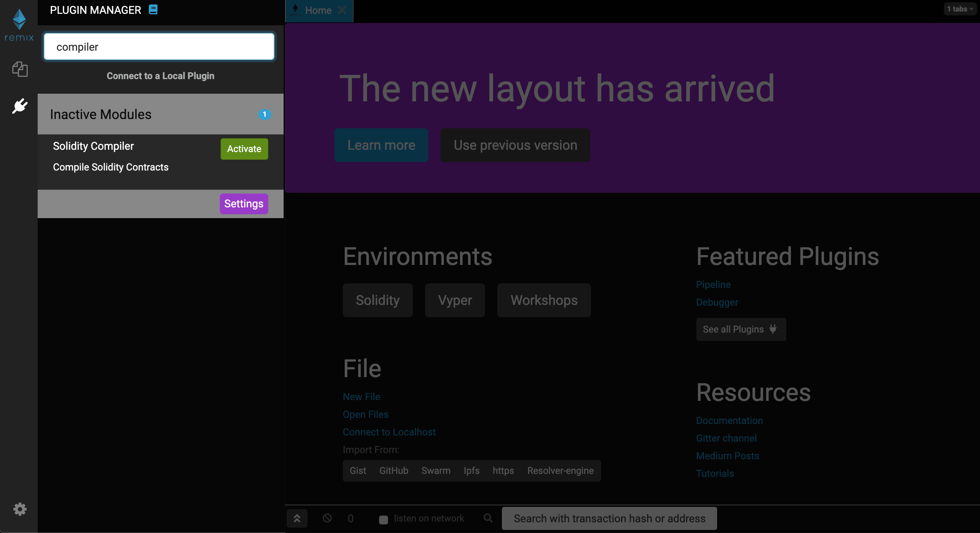Click the pending transactions count 0

coord(350,518)
